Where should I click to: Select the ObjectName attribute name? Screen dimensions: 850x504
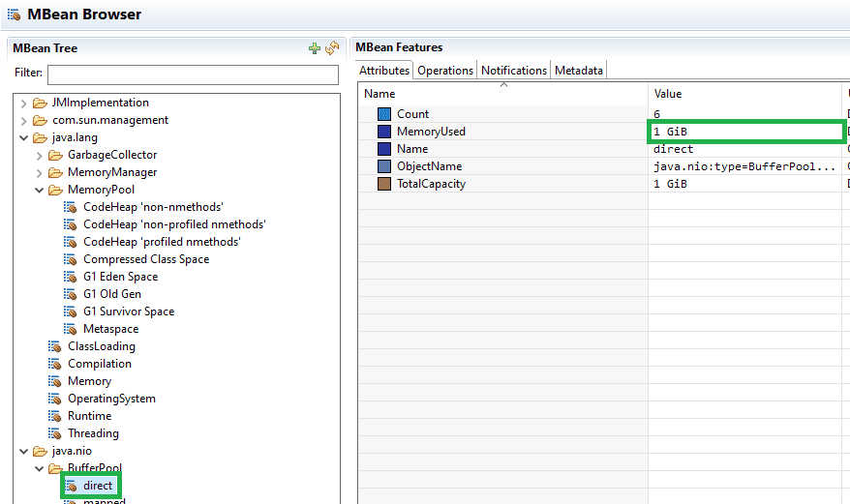[429, 166]
